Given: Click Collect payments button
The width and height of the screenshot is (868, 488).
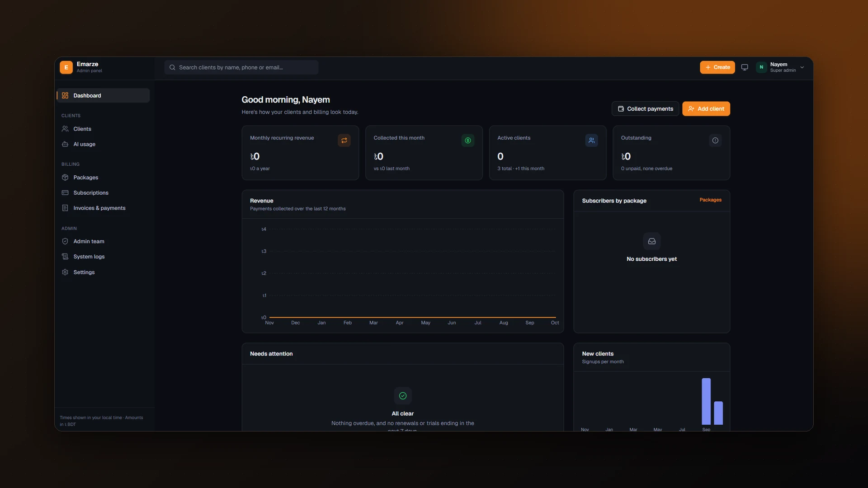Looking at the screenshot, I should point(645,109).
